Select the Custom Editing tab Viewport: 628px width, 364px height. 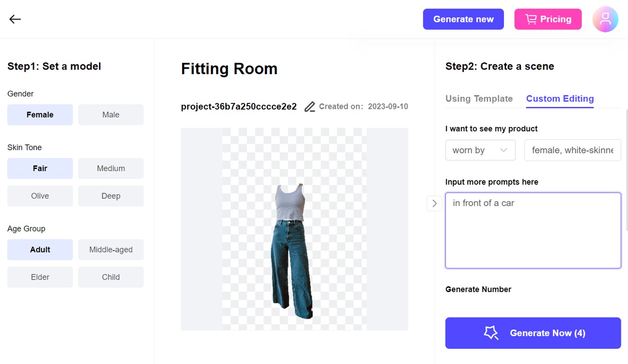point(560,98)
